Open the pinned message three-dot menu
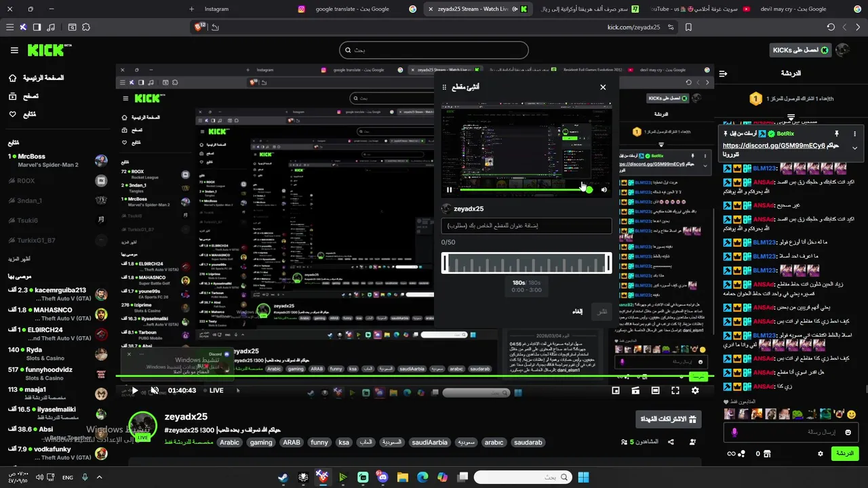Image resolution: width=868 pixels, height=488 pixels. (x=854, y=134)
